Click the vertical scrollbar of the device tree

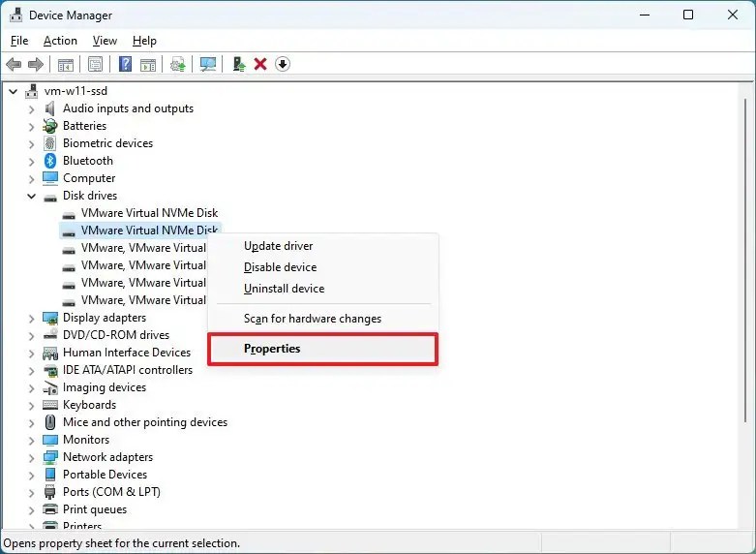coord(745,291)
